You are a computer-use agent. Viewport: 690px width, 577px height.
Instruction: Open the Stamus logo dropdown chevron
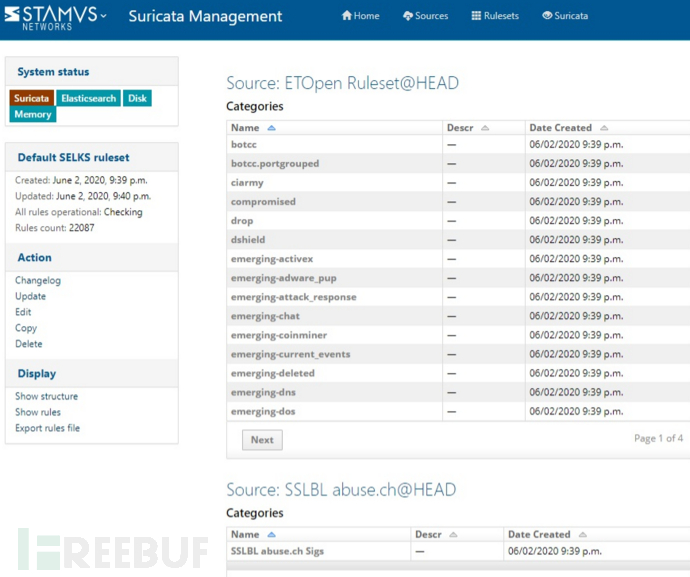click(x=103, y=16)
